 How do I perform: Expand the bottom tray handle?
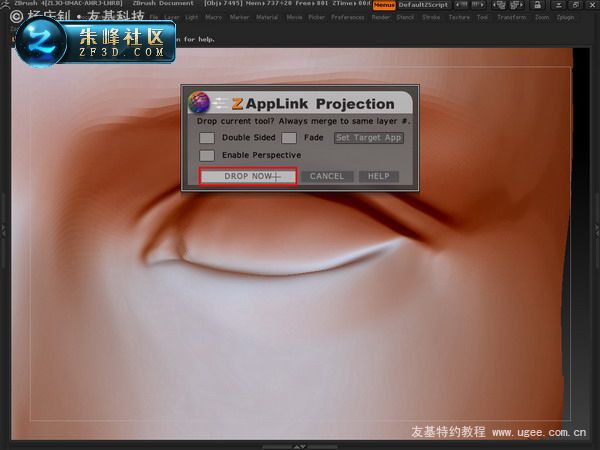click(x=299, y=447)
